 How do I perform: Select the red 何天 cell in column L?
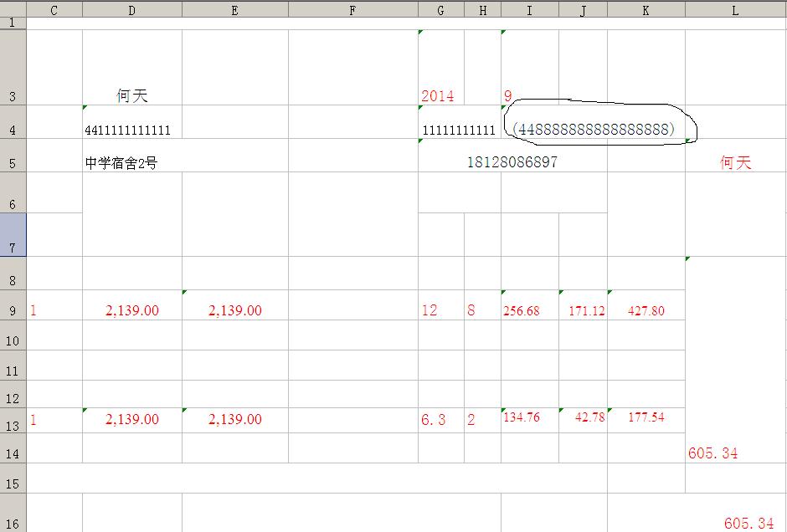click(x=735, y=163)
